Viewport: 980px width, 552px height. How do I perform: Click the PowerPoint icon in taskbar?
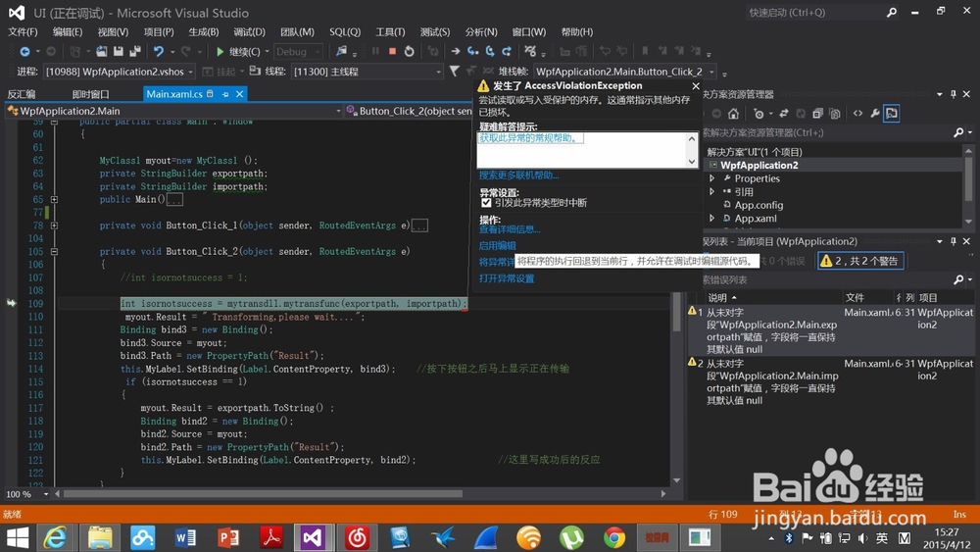point(228,537)
